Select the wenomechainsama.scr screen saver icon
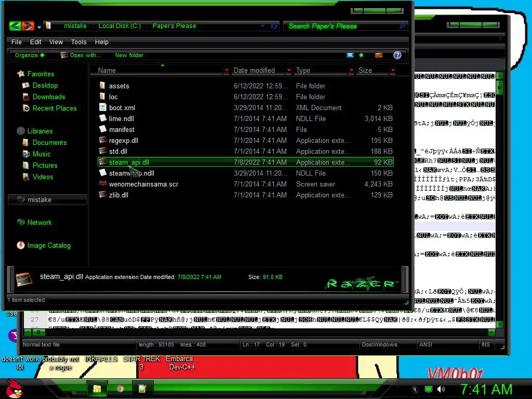The image size is (532, 399). coord(102,183)
